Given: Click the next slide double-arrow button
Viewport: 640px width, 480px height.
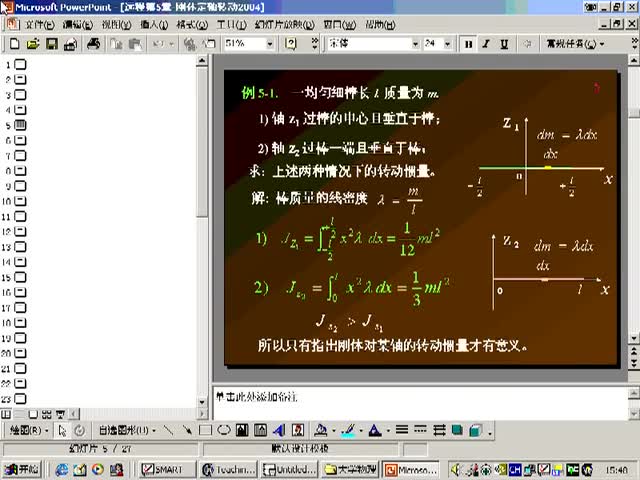Looking at the screenshot, I should click(x=634, y=363).
